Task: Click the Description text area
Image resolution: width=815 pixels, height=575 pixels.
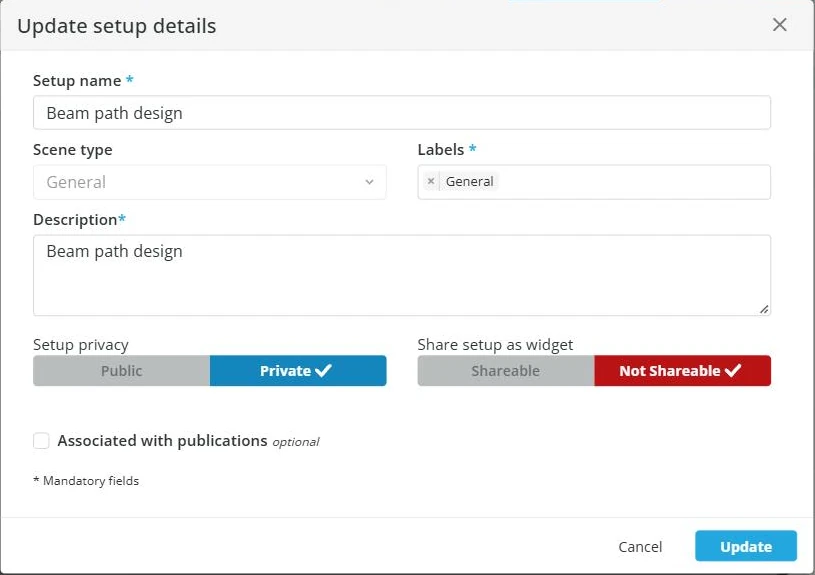Action: tap(402, 275)
